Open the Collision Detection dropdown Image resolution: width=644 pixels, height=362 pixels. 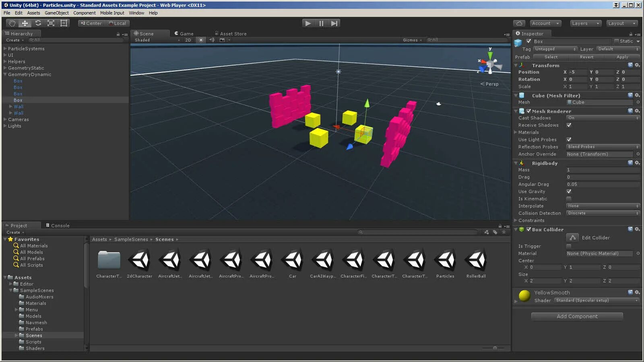(x=603, y=213)
